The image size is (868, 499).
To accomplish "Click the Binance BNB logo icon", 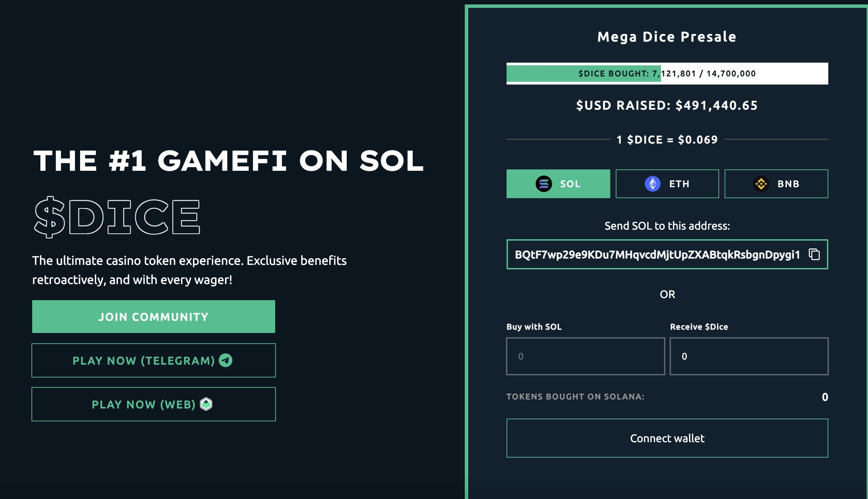I will point(761,184).
